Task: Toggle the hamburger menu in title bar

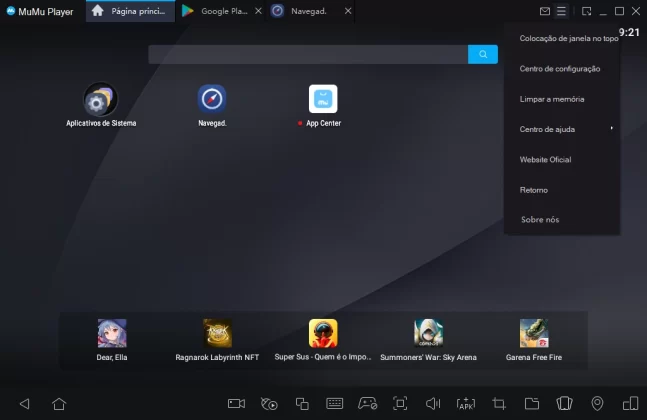Action: click(x=562, y=11)
